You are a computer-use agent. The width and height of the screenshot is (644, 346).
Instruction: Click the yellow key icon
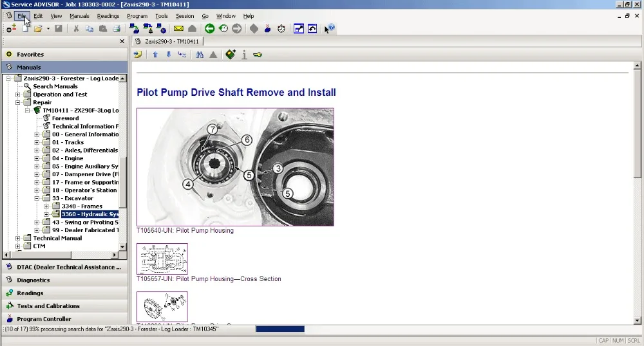(x=257, y=55)
